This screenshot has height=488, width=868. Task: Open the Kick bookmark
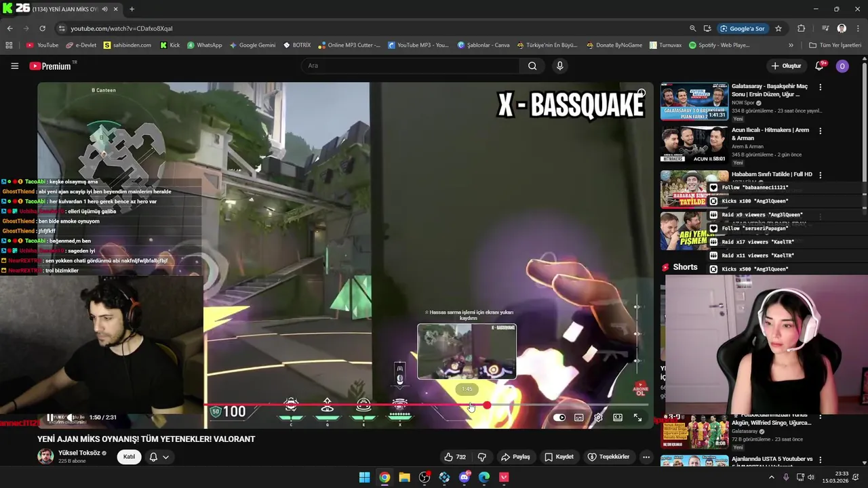point(170,45)
